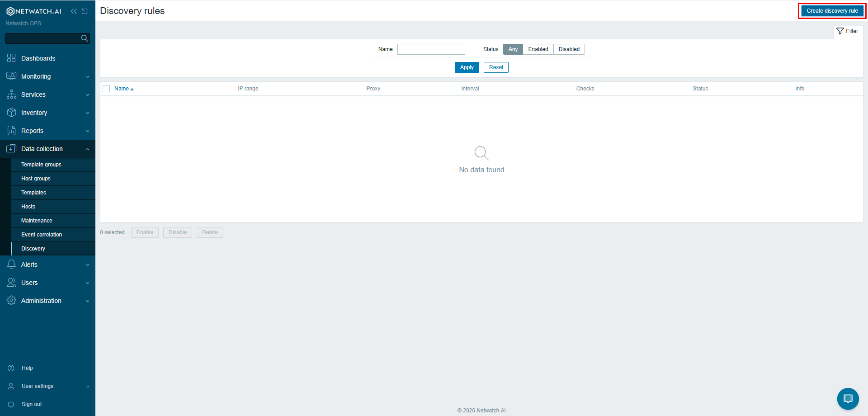
Task: Open Maintenance submenu item
Action: tap(53, 221)
